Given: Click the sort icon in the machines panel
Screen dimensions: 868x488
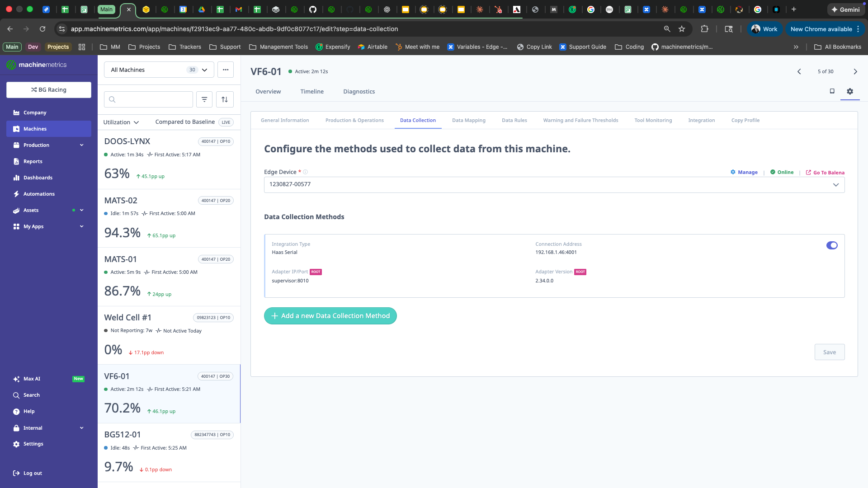Looking at the screenshot, I should tap(225, 99).
